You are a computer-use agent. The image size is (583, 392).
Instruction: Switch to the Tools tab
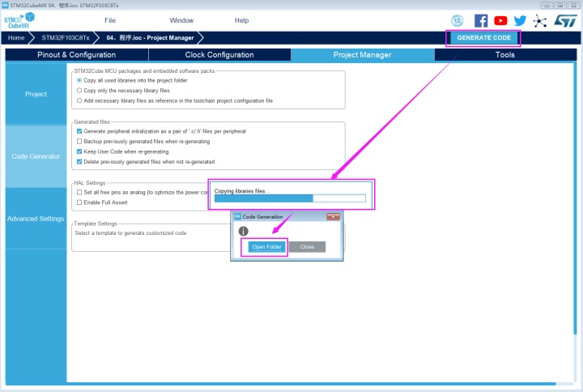[x=505, y=55]
